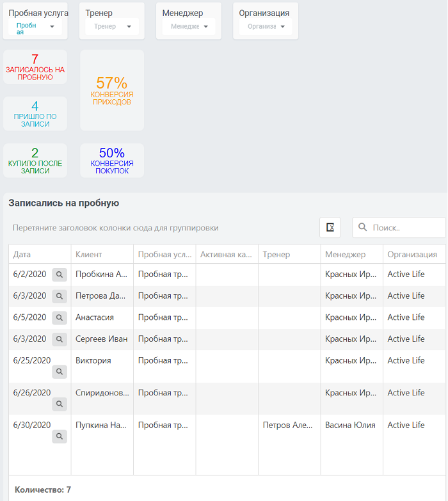
Task: Click the 2 Купило после записи card
Action: click(x=35, y=161)
